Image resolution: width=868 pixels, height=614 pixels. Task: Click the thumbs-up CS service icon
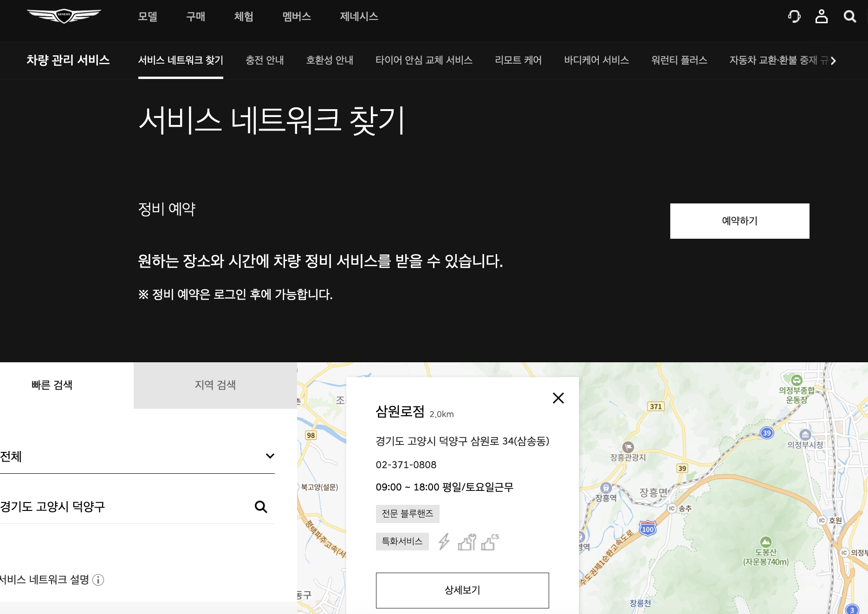490,542
